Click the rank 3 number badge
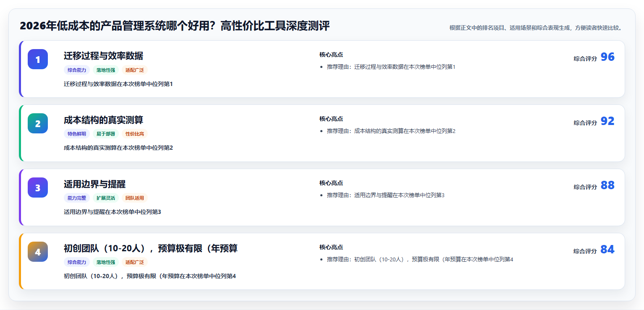644x310 pixels. [38, 188]
